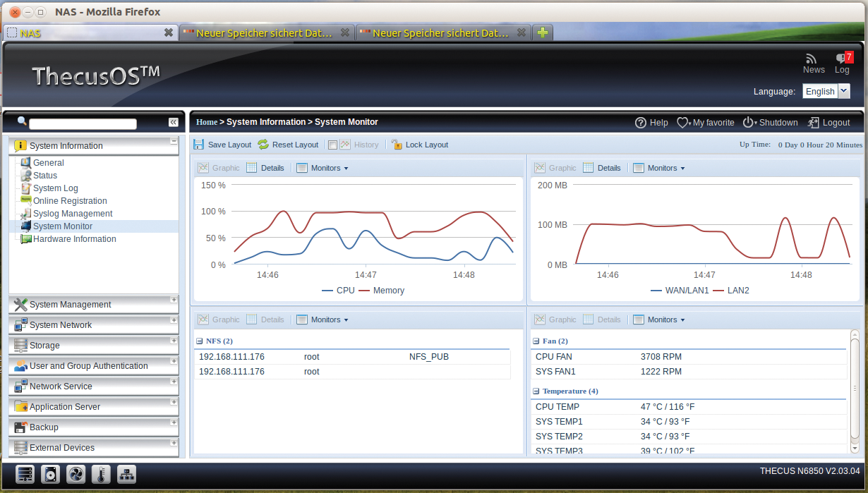Switch the CPU panel to Details view
Viewport: 868px width, 493px height.
(x=272, y=168)
